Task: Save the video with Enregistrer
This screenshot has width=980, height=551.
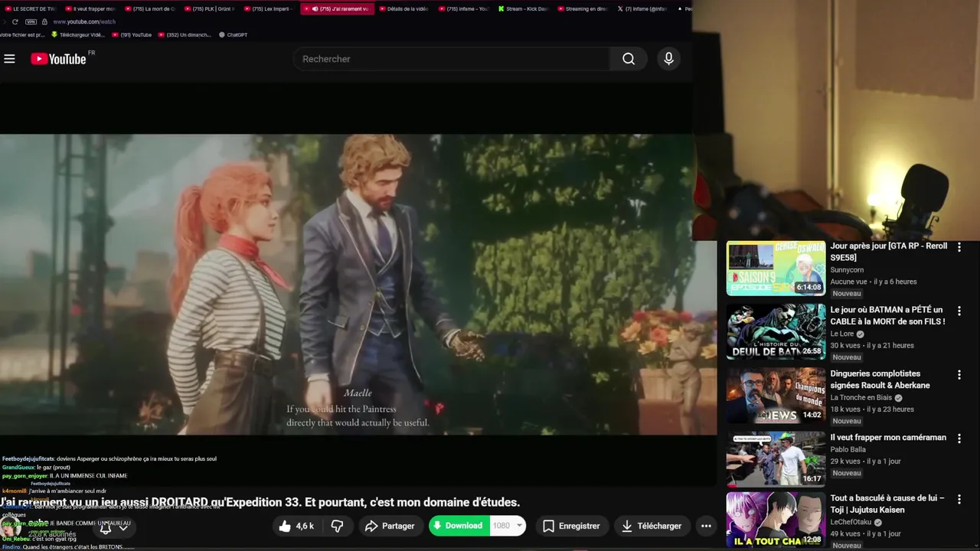Action: point(571,526)
